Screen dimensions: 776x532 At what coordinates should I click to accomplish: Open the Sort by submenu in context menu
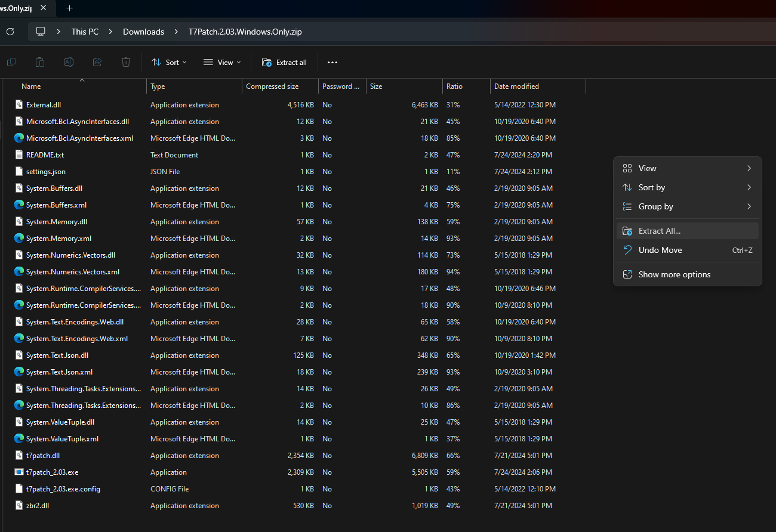coord(687,187)
